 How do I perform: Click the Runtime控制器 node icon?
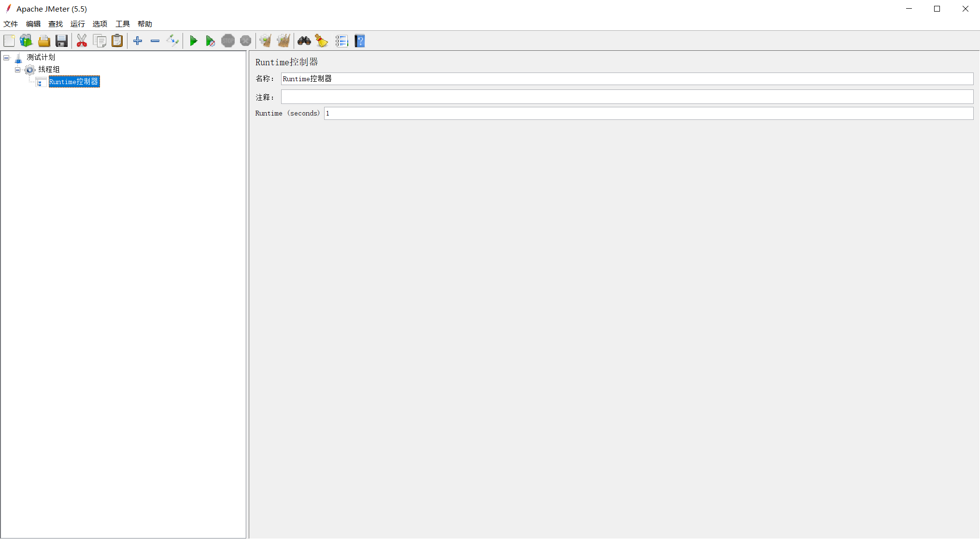tap(41, 82)
